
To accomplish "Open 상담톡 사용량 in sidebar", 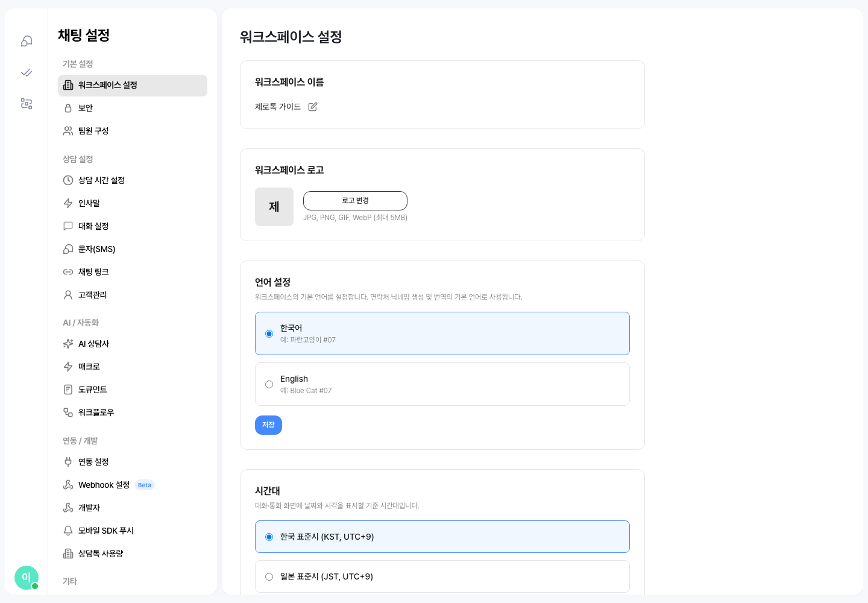I will coord(133,554).
